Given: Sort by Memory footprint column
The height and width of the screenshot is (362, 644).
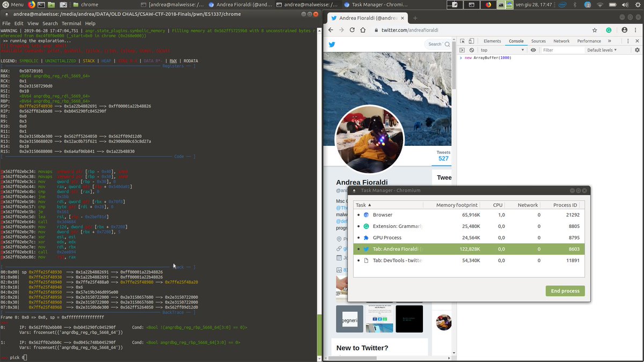Looking at the screenshot, I should coord(453,205).
